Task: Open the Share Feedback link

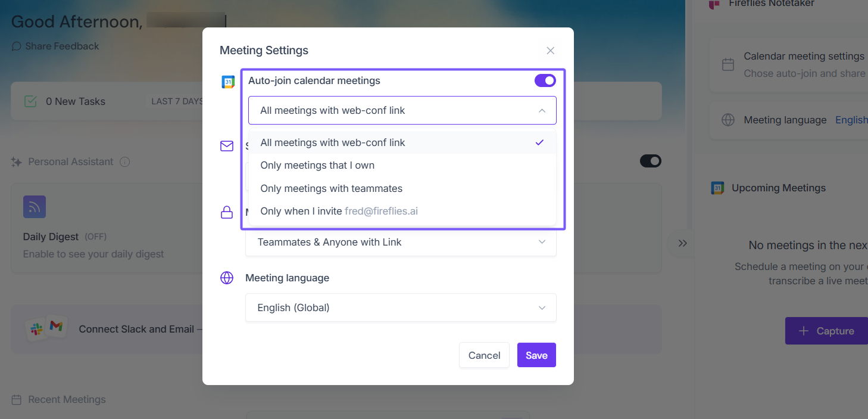Action: click(x=62, y=46)
